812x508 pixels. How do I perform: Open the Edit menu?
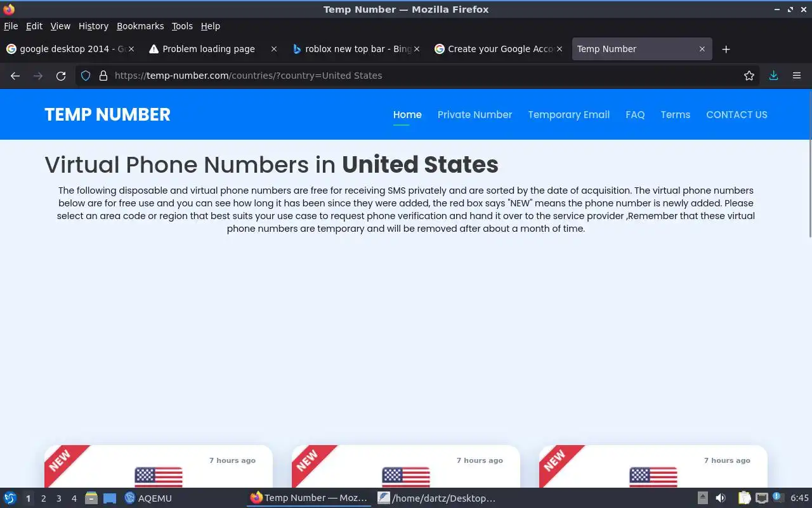click(x=34, y=26)
